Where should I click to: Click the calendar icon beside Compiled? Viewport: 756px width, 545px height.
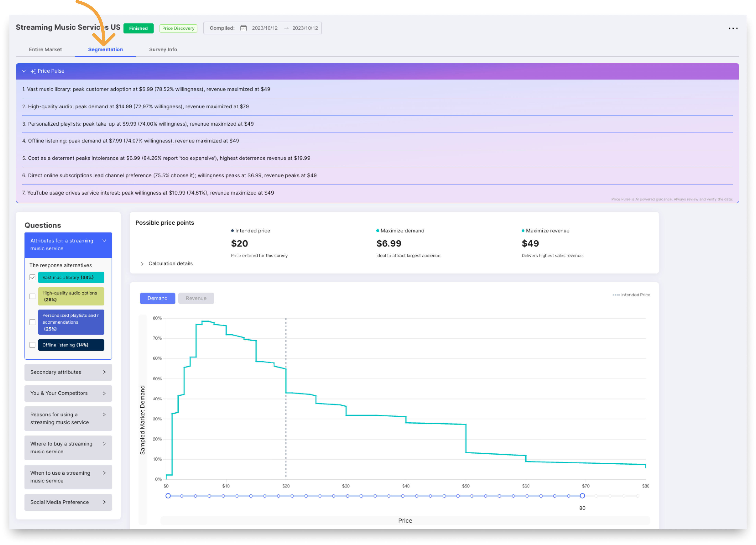coord(243,28)
